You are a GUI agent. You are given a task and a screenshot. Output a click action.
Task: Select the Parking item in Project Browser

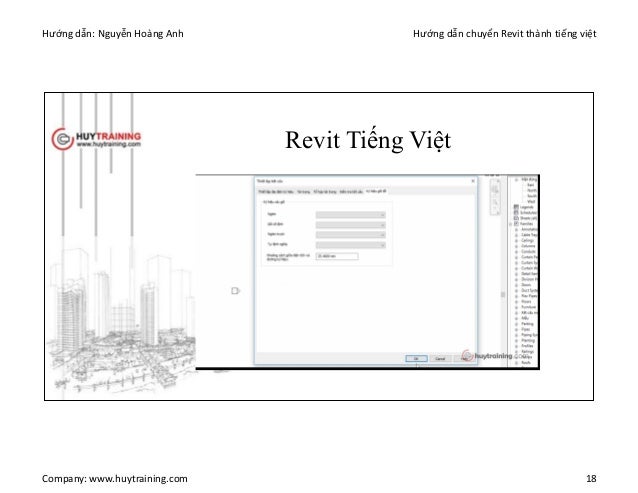point(527,324)
